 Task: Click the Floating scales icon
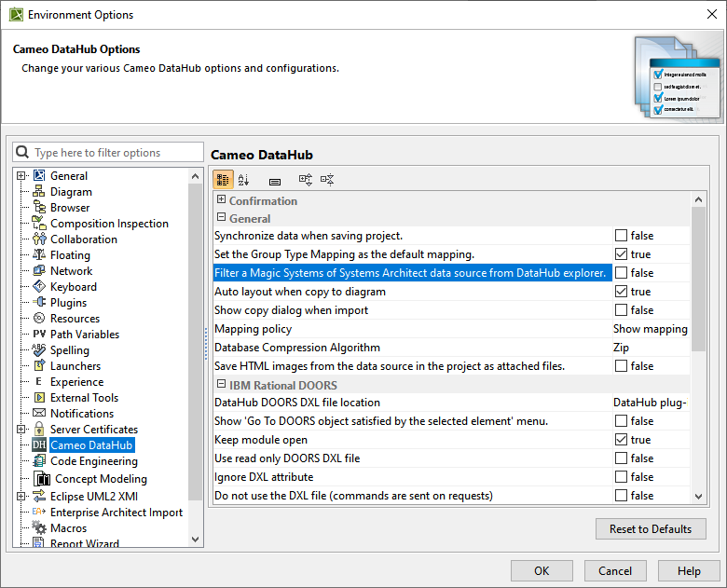(39, 254)
